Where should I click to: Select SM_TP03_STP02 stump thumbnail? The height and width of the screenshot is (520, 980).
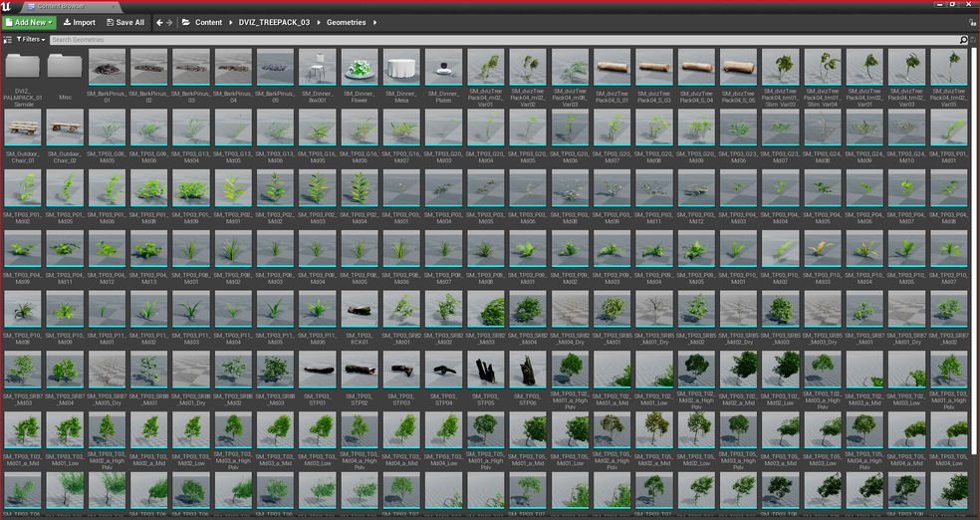point(360,370)
